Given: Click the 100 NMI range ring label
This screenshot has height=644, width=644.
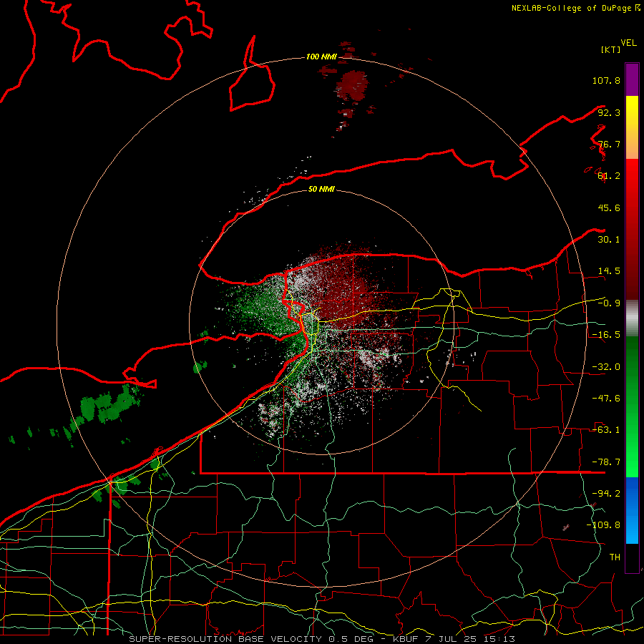Looking at the screenshot, I should tap(321, 57).
